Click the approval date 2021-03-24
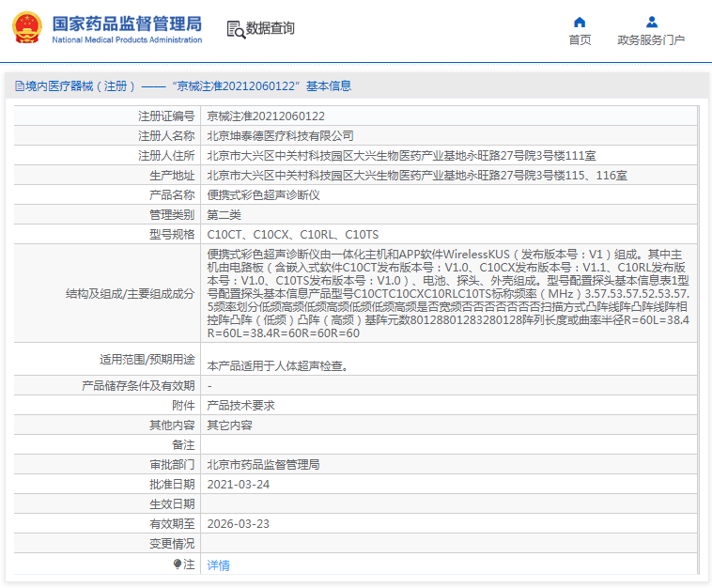The width and height of the screenshot is (712, 588). (239, 485)
